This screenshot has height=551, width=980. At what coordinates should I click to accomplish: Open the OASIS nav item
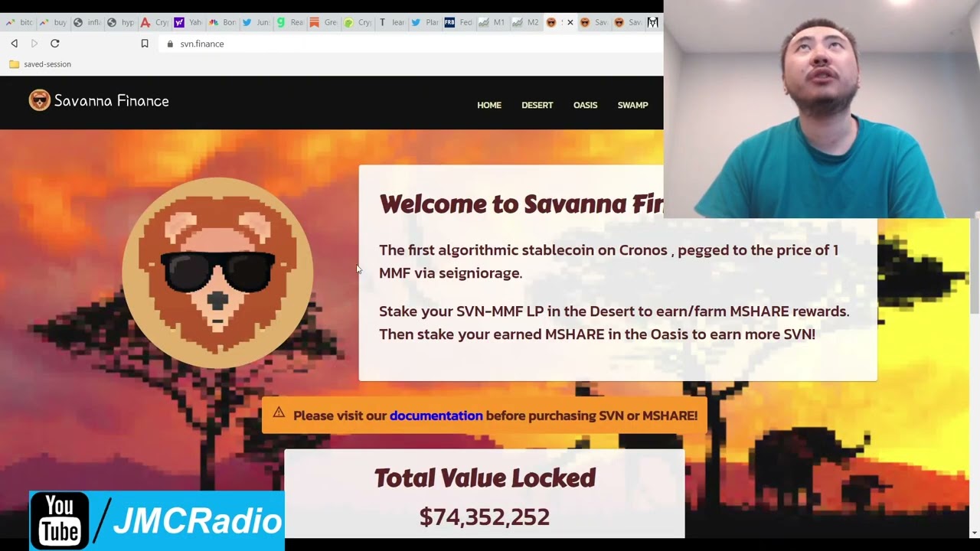[x=585, y=105]
